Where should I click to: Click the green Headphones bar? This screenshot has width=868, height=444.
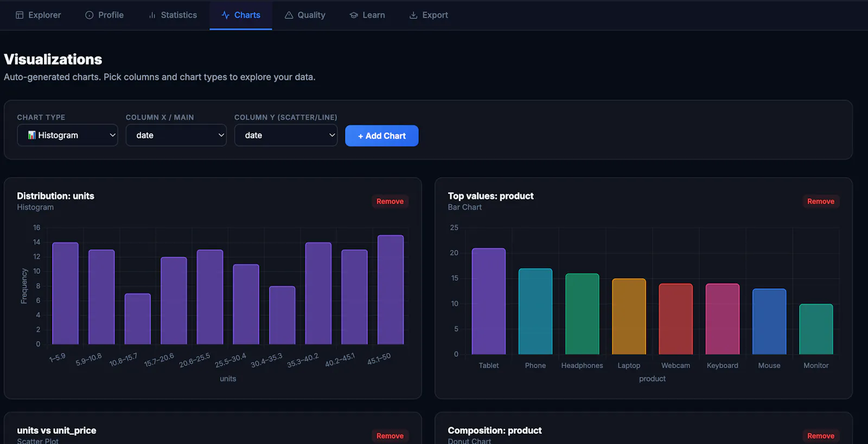tap(582, 314)
